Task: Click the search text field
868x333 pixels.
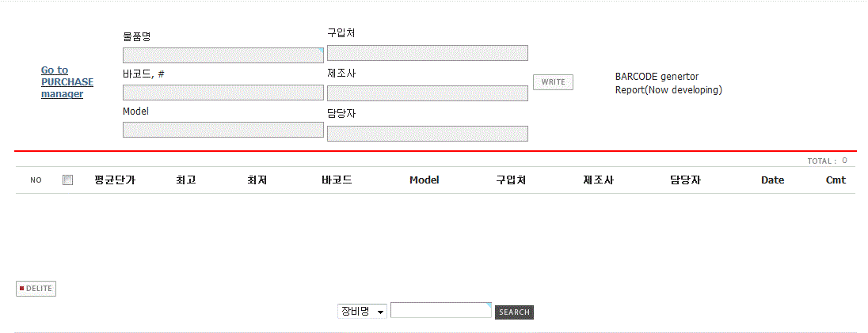Action: click(x=441, y=310)
